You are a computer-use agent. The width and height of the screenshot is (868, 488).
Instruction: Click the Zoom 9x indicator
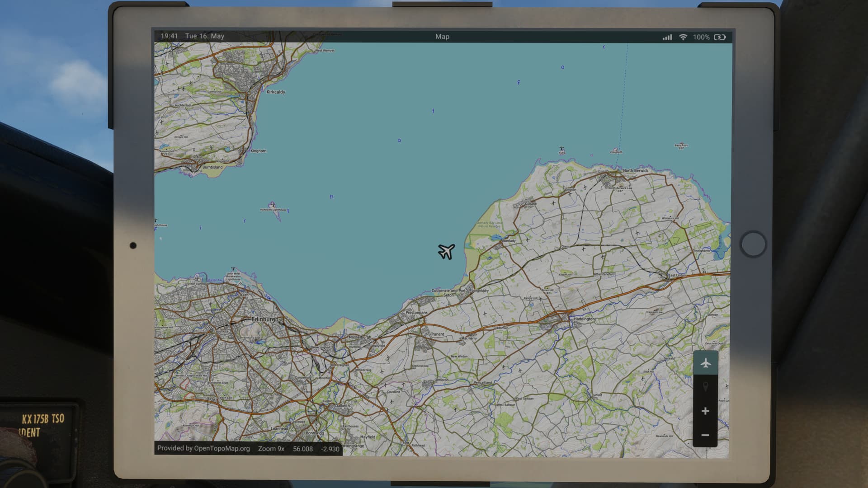tap(271, 449)
